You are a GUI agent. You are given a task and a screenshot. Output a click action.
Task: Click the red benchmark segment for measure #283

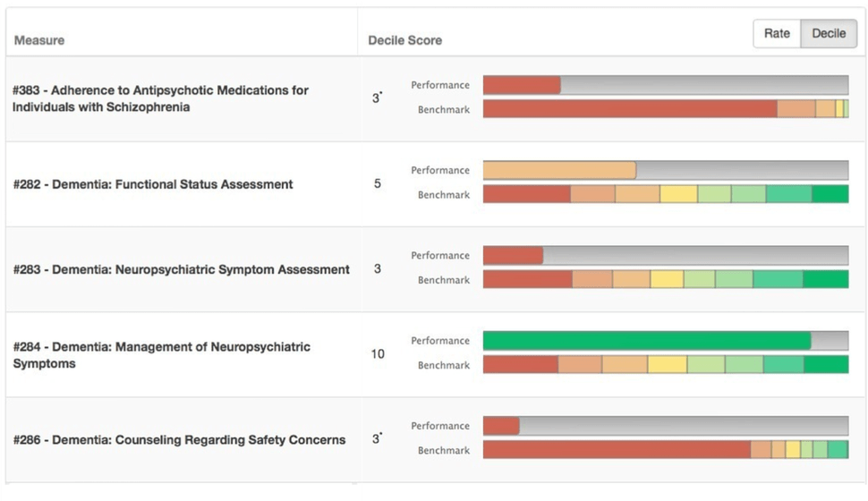click(527, 280)
